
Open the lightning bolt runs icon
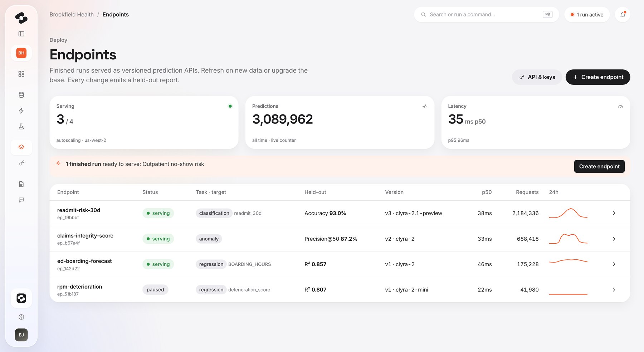[21, 111]
